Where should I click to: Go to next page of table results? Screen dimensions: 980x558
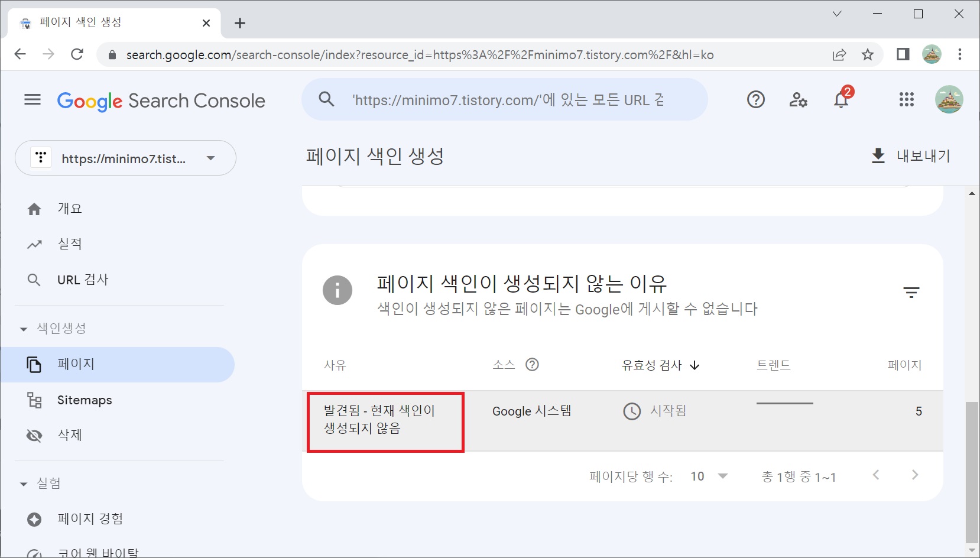(915, 475)
